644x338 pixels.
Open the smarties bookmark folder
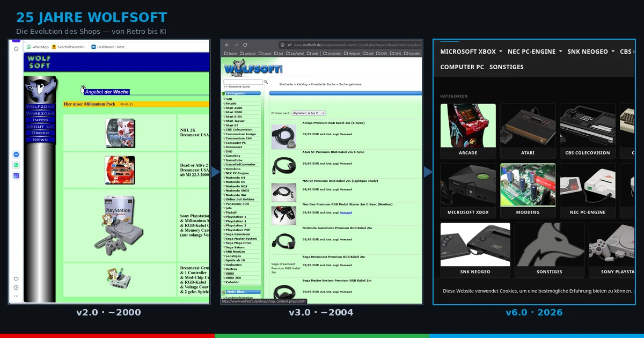point(332,54)
